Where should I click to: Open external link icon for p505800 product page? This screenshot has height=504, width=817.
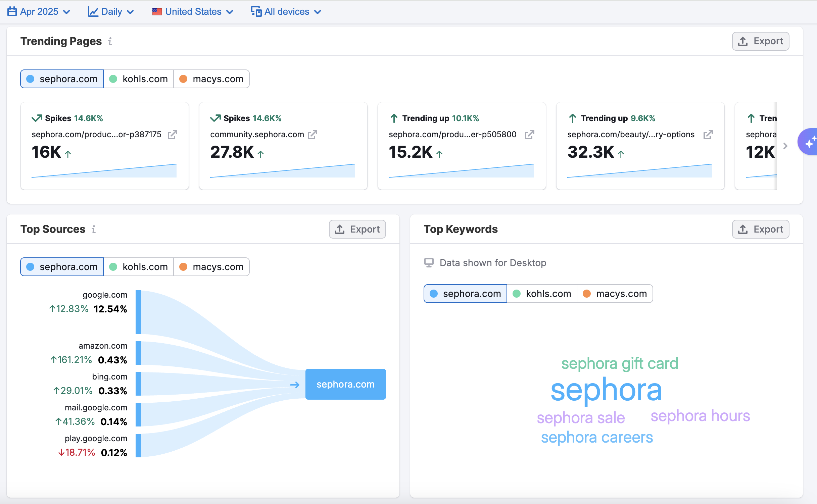[x=529, y=135]
